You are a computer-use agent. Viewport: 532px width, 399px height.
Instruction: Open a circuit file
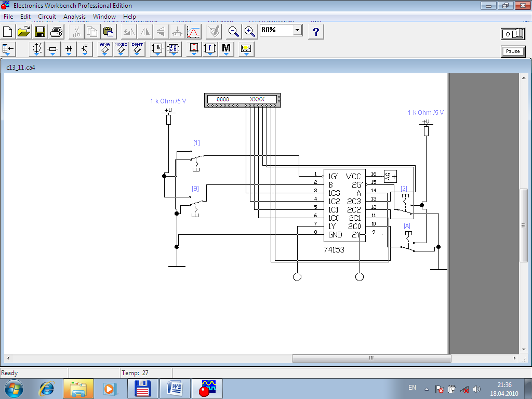click(24, 32)
